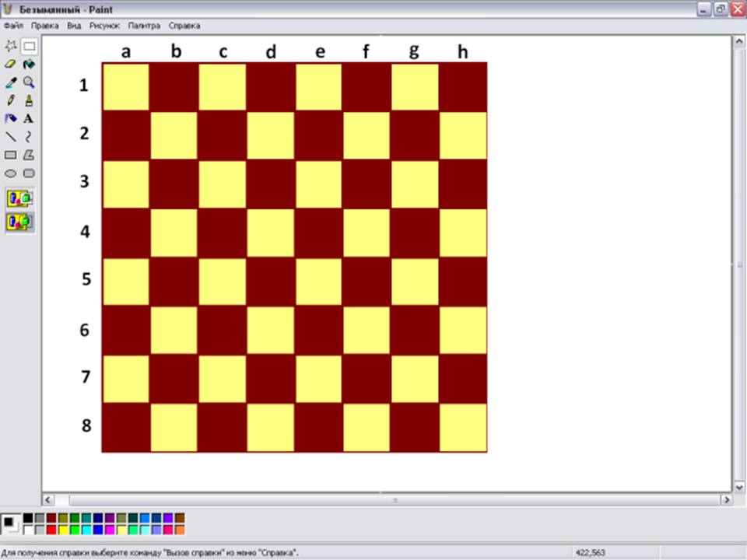Enable transparent selection mode option

(19, 222)
